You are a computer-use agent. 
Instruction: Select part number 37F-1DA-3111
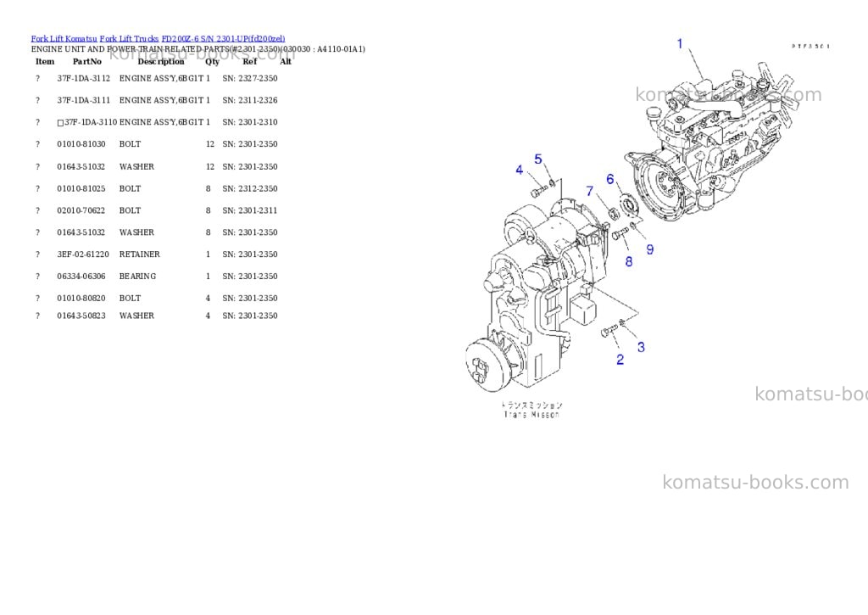coord(84,100)
